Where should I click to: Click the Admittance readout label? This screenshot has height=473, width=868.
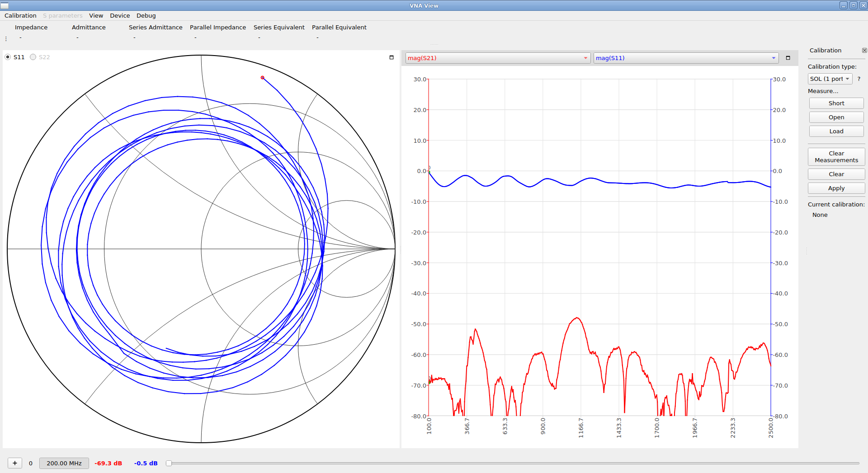coord(89,27)
